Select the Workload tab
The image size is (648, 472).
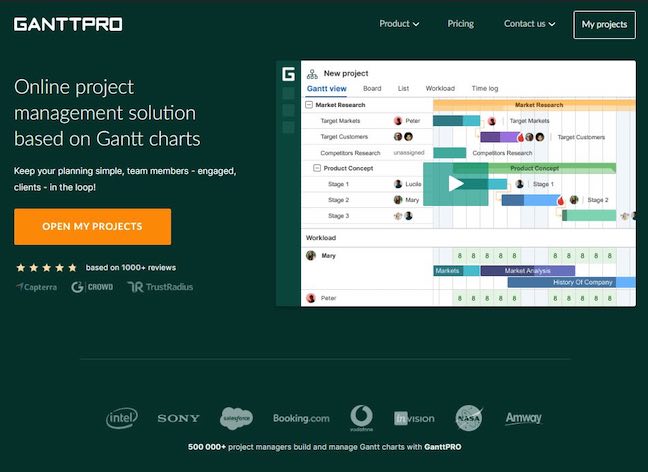[x=440, y=89]
